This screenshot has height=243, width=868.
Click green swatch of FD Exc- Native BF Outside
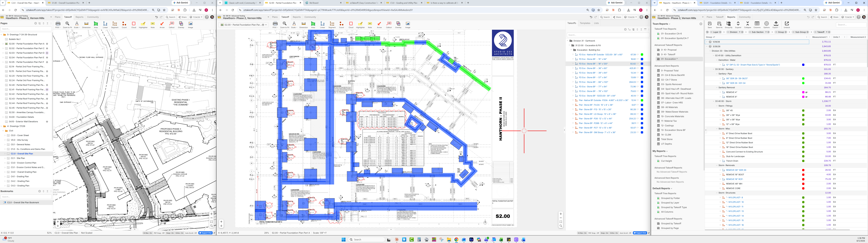pos(642,55)
